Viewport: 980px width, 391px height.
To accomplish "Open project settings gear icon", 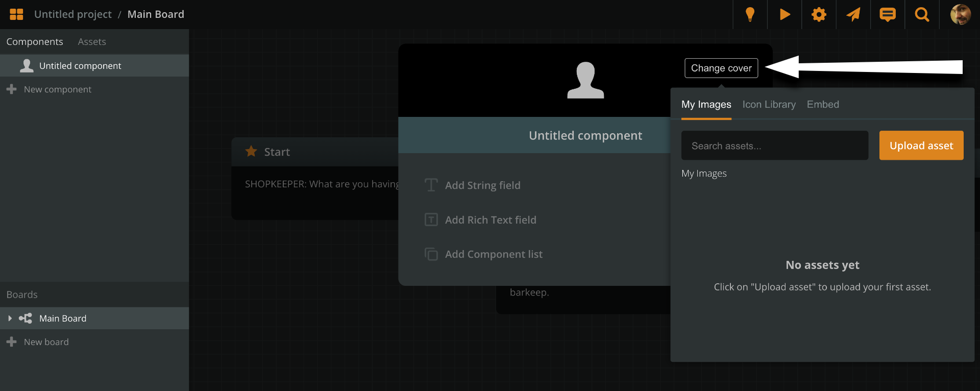I will pyautogui.click(x=819, y=14).
